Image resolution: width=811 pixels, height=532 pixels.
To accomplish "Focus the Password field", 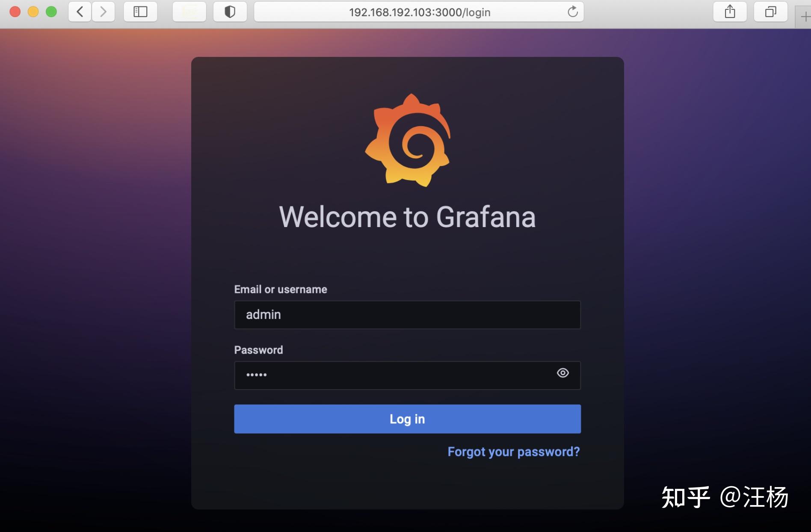I will 407,375.
